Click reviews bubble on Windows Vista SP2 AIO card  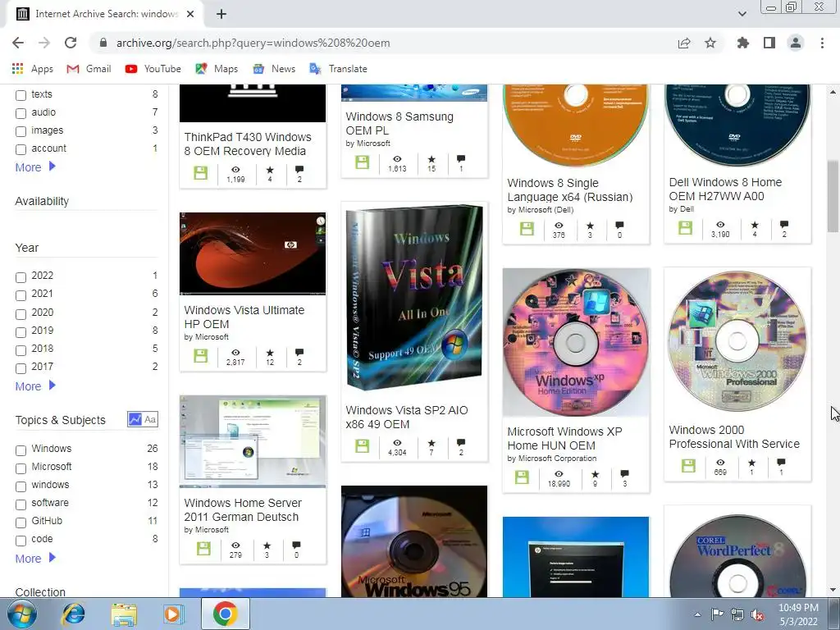click(461, 442)
